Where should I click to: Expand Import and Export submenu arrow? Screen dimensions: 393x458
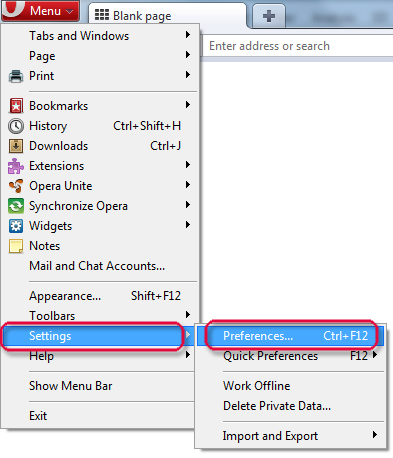click(x=375, y=435)
